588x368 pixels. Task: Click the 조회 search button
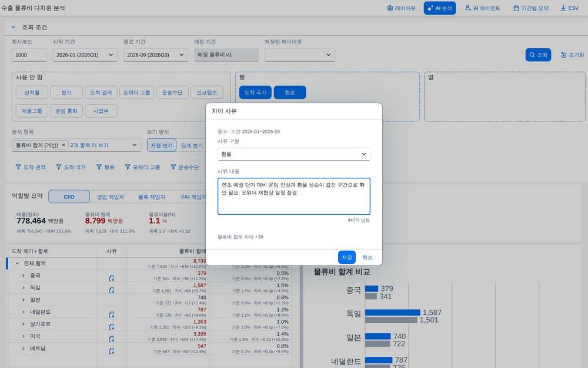[x=538, y=55]
